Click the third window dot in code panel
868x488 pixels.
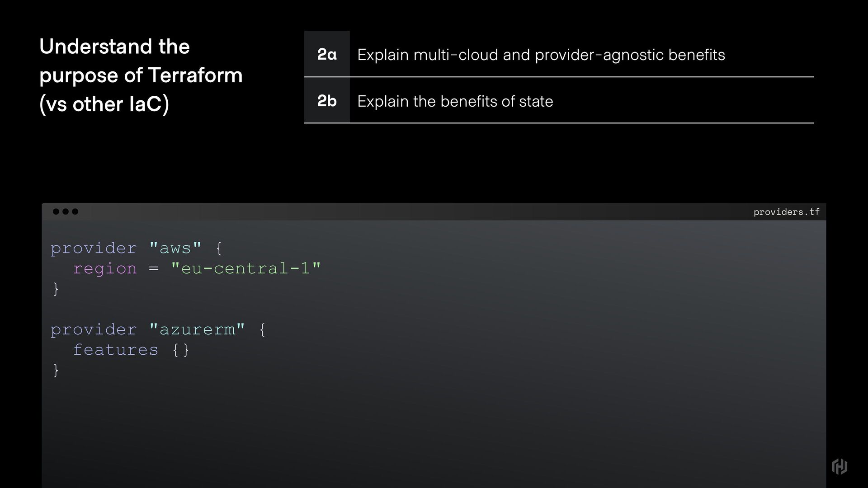pos(75,211)
